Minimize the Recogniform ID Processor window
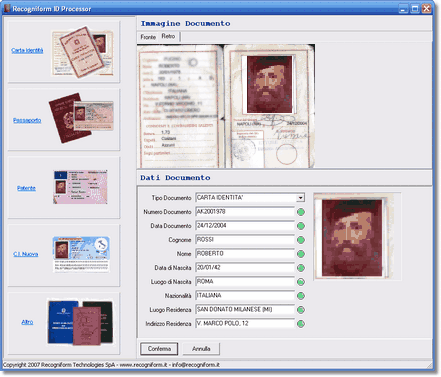Image resolution: width=441 pixels, height=377 pixels. 403,9
